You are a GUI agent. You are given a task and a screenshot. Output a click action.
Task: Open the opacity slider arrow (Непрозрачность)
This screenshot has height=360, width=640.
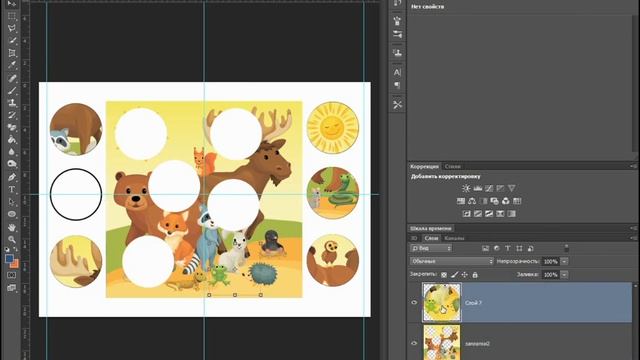tap(564, 261)
